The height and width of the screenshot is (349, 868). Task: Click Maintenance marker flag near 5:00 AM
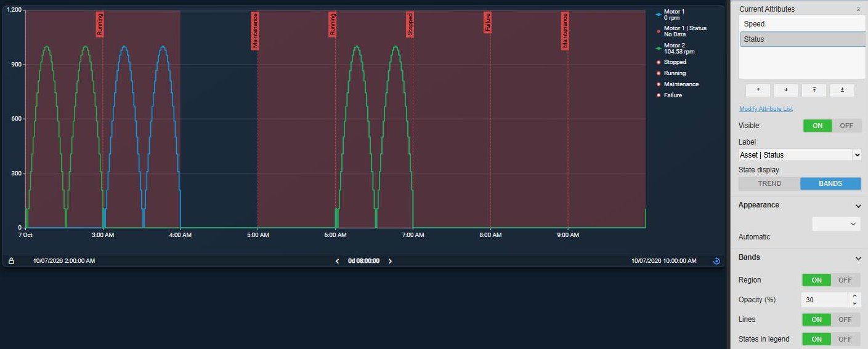[255, 31]
